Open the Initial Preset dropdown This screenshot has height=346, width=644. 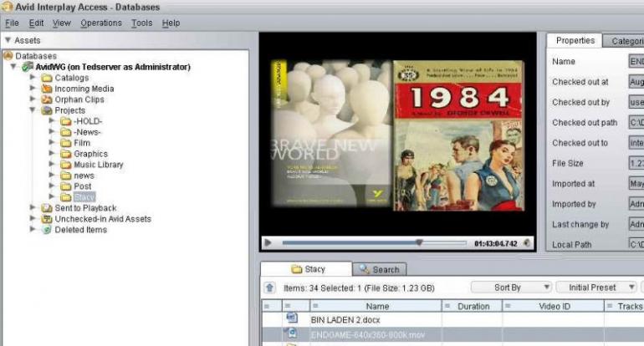[596, 287]
